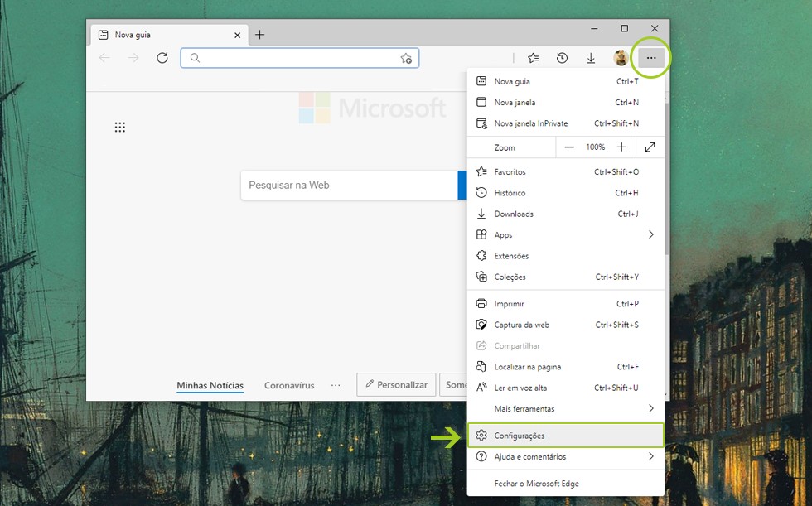Click the Back navigation arrow
The image size is (812, 506).
click(104, 58)
